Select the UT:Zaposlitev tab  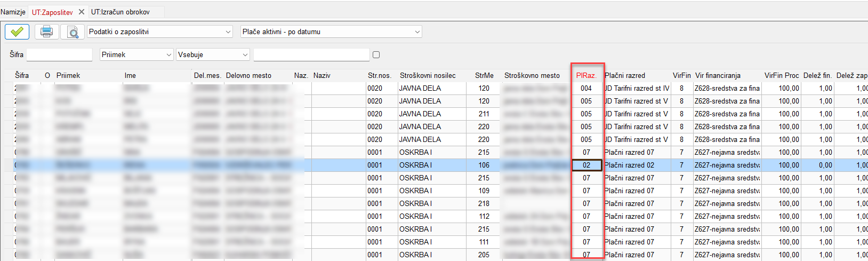(52, 12)
